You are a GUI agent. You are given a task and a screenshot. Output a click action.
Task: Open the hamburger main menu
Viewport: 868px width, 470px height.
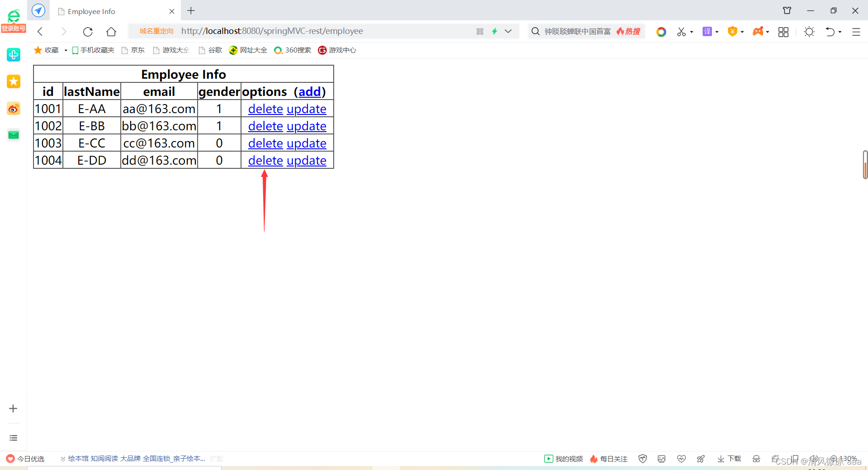[x=856, y=32]
